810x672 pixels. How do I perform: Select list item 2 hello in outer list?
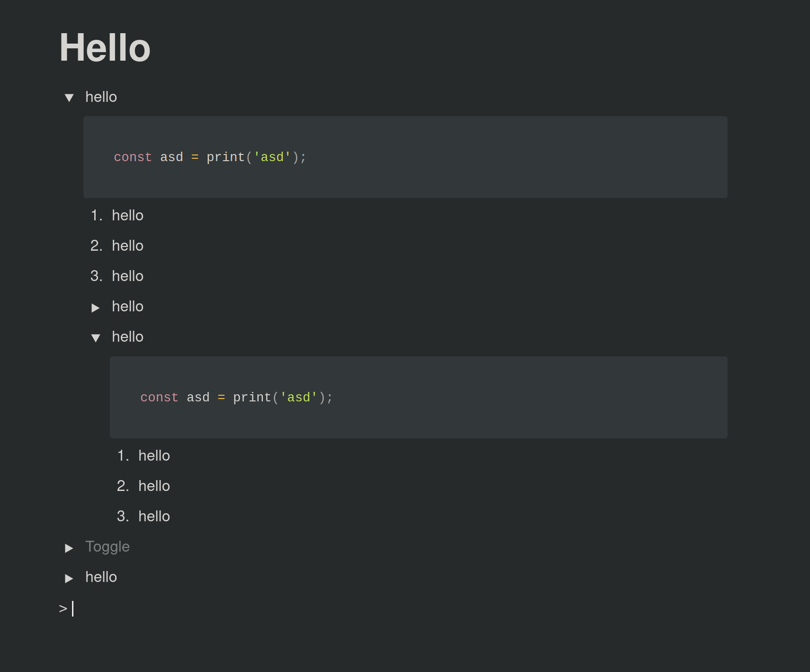pos(127,246)
